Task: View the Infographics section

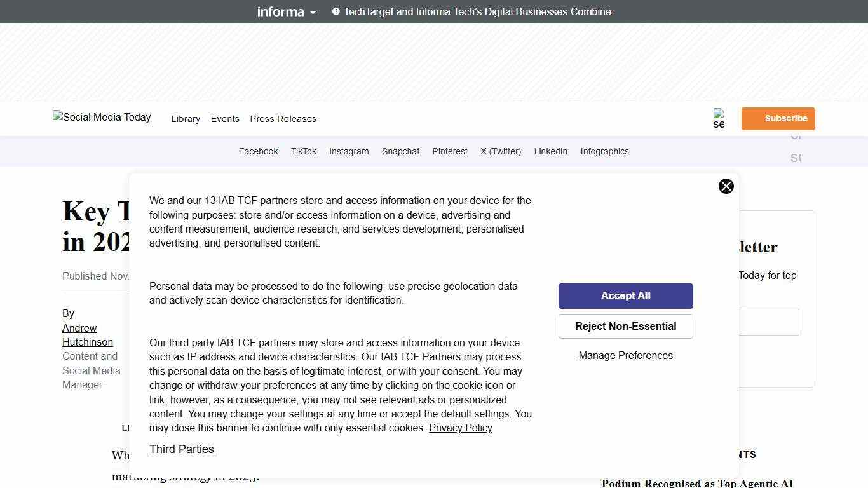Action: coord(604,151)
